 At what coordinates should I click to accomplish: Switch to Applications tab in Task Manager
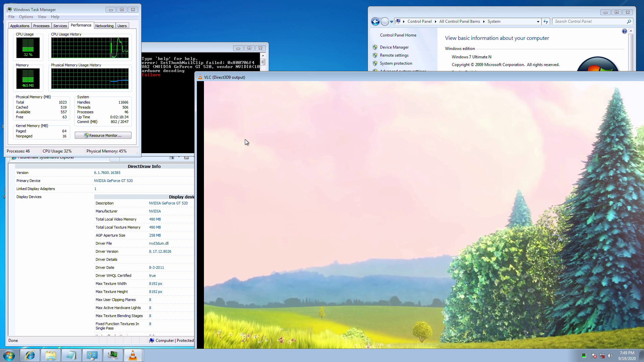click(x=20, y=26)
